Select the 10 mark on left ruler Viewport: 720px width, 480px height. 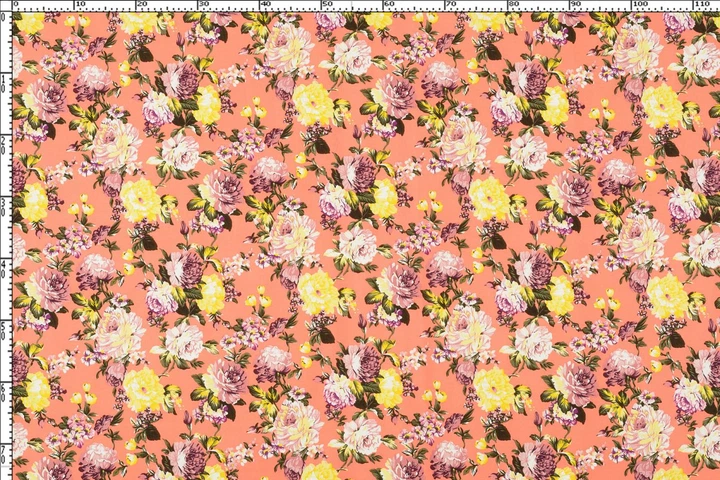click(4, 82)
